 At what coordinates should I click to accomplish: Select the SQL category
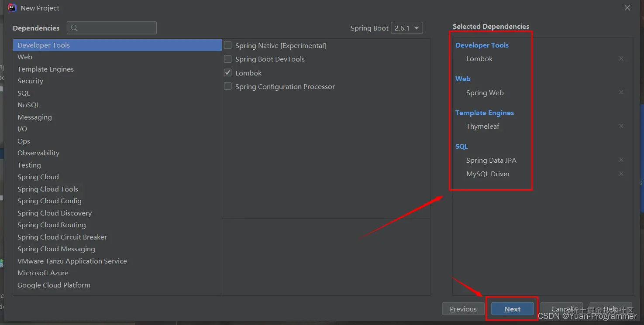[x=117, y=93]
